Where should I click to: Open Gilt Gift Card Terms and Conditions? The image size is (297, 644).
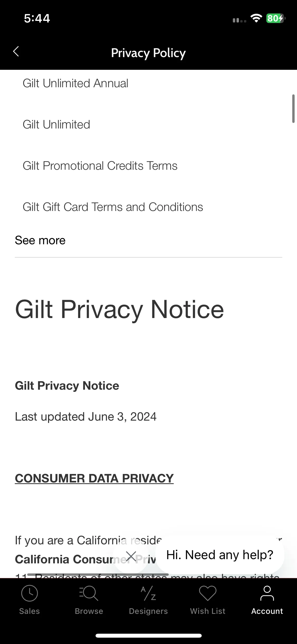(x=113, y=207)
